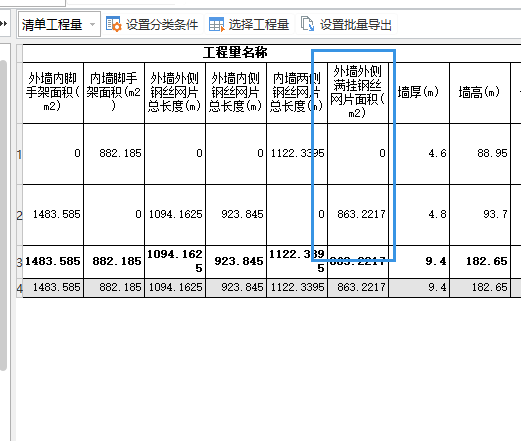Select row number 1 header
The width and height of the screenshot is (521, 441).
click(19, 154)
